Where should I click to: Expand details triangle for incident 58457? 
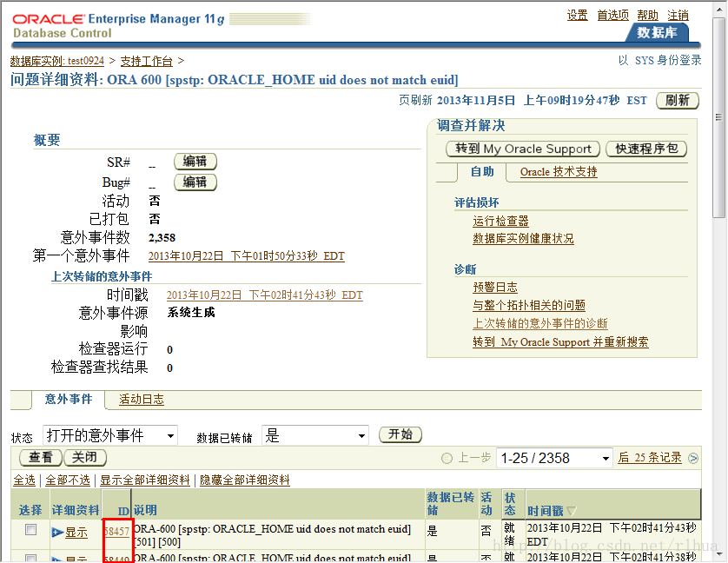[57, 533]
